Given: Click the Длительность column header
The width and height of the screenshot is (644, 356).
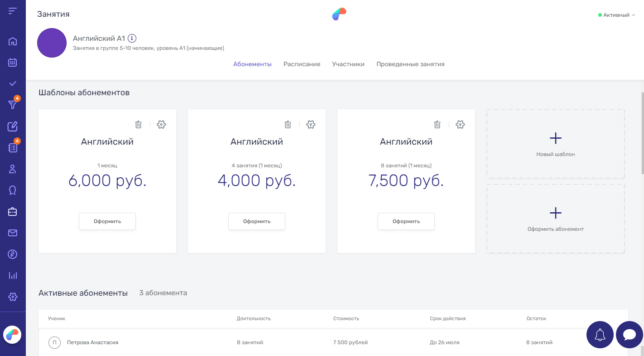Looking at the screenshot, I should pos(254,318).
